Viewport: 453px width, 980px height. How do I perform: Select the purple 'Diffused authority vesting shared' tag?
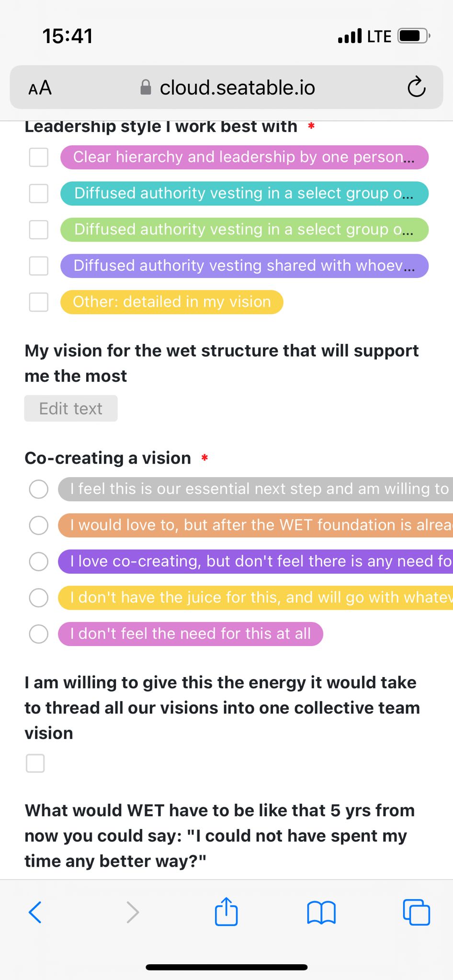point(244,266)
